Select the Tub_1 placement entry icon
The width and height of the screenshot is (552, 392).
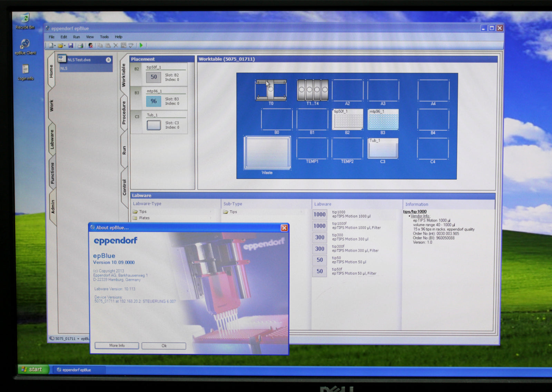(154, 125)
